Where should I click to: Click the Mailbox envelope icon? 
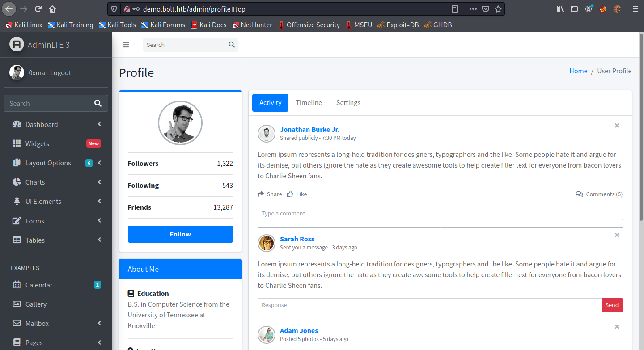pos(17,323)
